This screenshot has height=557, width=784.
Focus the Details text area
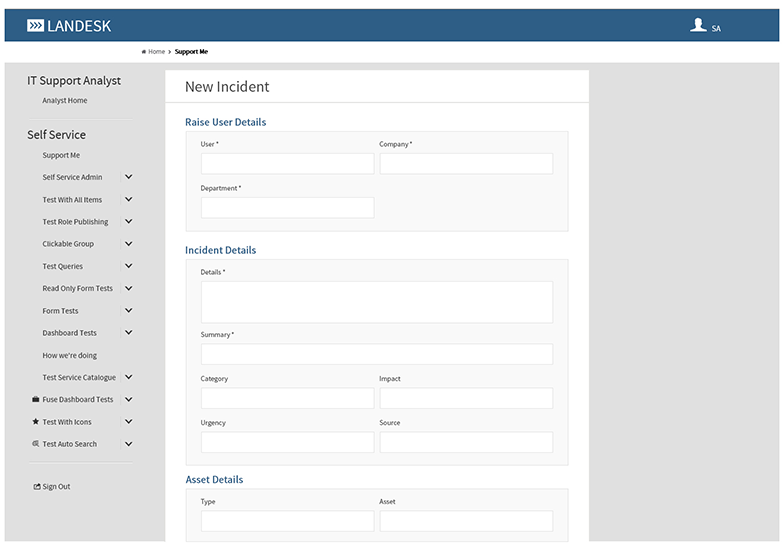[376, 302]
